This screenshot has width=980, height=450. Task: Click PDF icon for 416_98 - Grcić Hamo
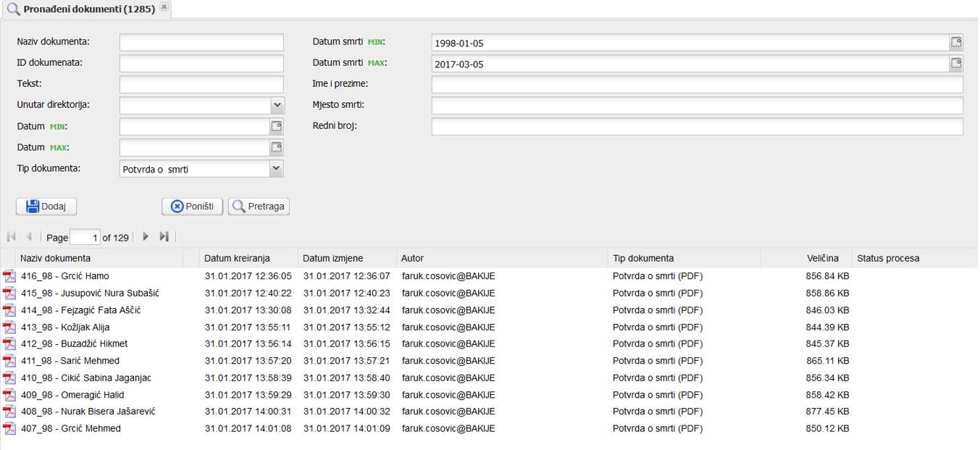tap(9, 276)
